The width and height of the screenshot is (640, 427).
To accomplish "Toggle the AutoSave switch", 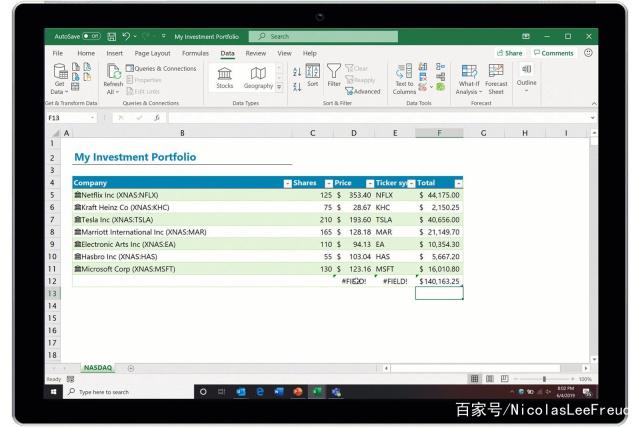I will pyautogui.click(x=91, y=36).
